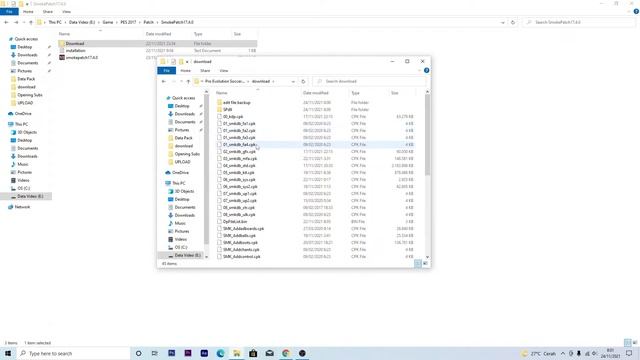640x360 pixels.
Task: Open Music in download window sidebar
Action: [x=180, y=223]
